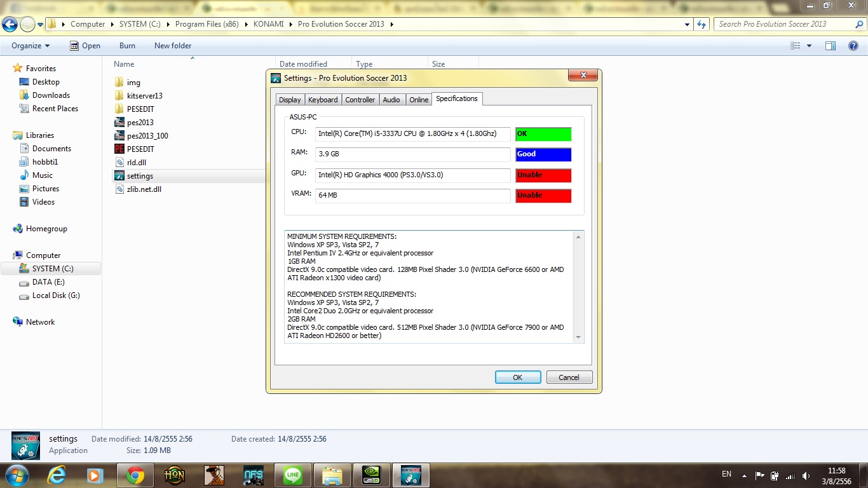Open Homegroup in the navigation pane
Screen dimensions: 868x488
46,229
